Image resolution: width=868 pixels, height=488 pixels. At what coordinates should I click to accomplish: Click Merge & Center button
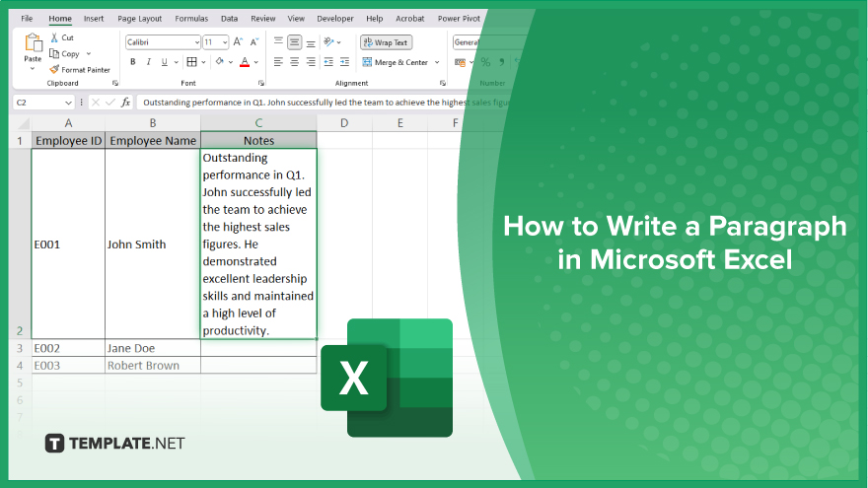(x=396, y=62)
